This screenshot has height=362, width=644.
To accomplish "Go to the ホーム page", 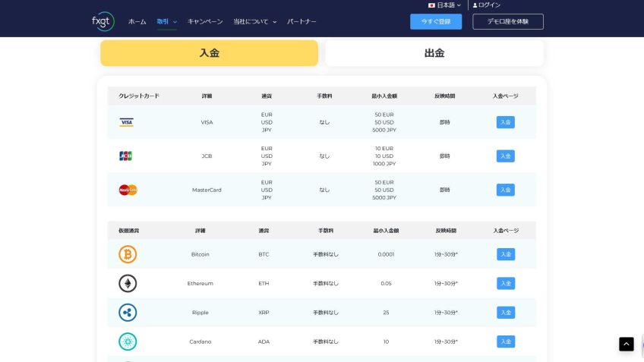I will click(x=137, y=22).
